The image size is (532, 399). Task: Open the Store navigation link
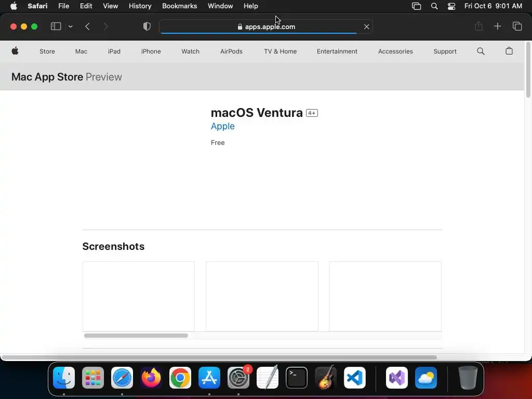click(47, 51)
